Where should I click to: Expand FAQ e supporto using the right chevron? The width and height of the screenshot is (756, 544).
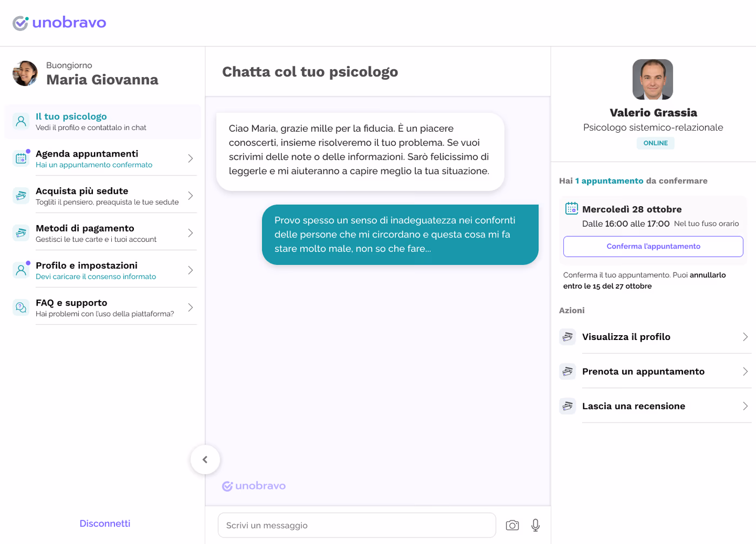pos(190,307)
